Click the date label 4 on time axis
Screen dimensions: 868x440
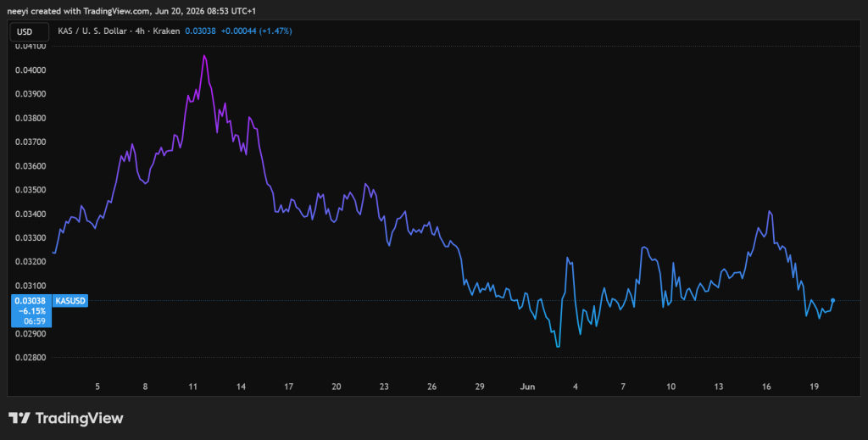pyautogui.click(x=576, y=387)
